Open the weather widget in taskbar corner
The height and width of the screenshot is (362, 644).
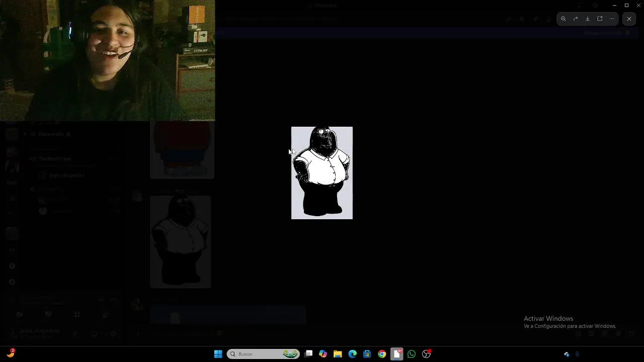11,353
